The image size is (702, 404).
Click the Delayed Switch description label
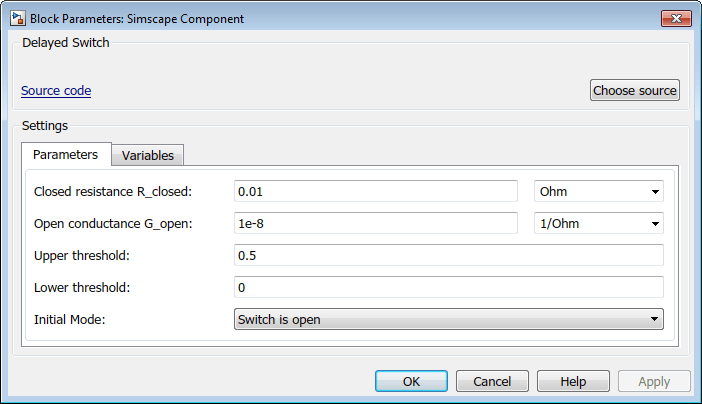66,43
